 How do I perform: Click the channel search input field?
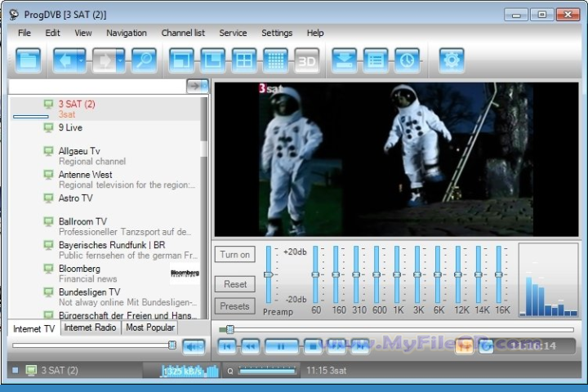click(97, 87)
